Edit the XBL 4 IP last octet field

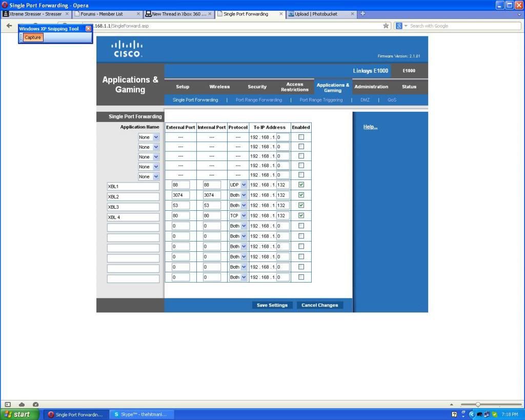pyautogui.click(x=282, y=216)
